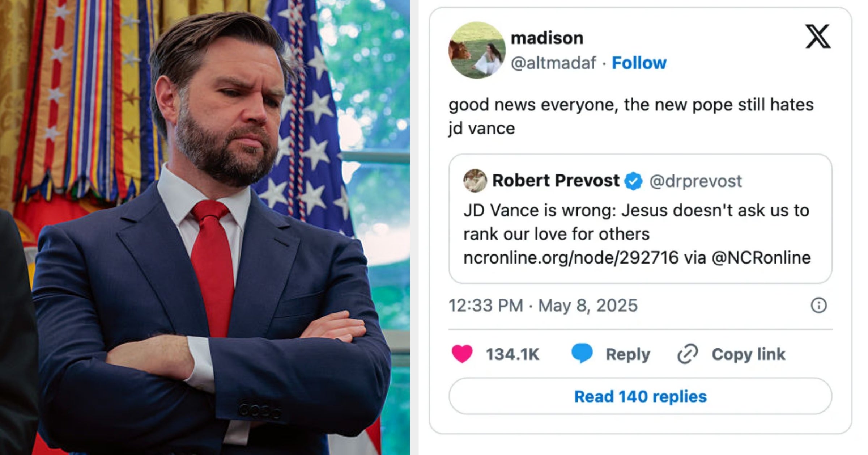Viewport: 868px width, 455px height.
Task: Open the 12:33 PM May 8, 2025 timestamp
Action: [543, 305]
